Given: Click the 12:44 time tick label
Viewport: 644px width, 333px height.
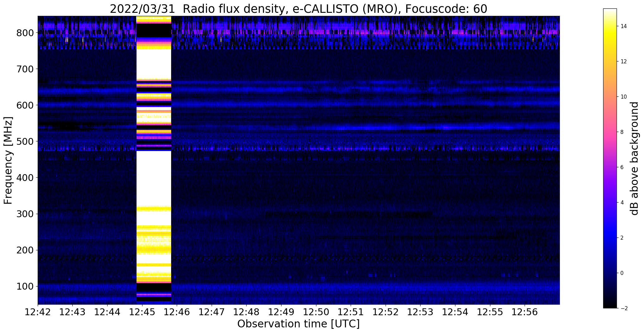Looking at the screenshot, I should click(x=108, y=312).
